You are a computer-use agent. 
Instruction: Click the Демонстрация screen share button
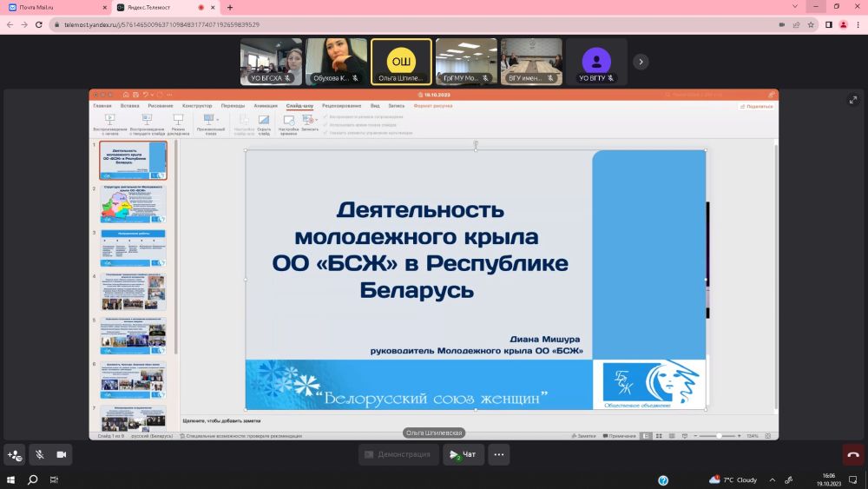click(398, 454)
